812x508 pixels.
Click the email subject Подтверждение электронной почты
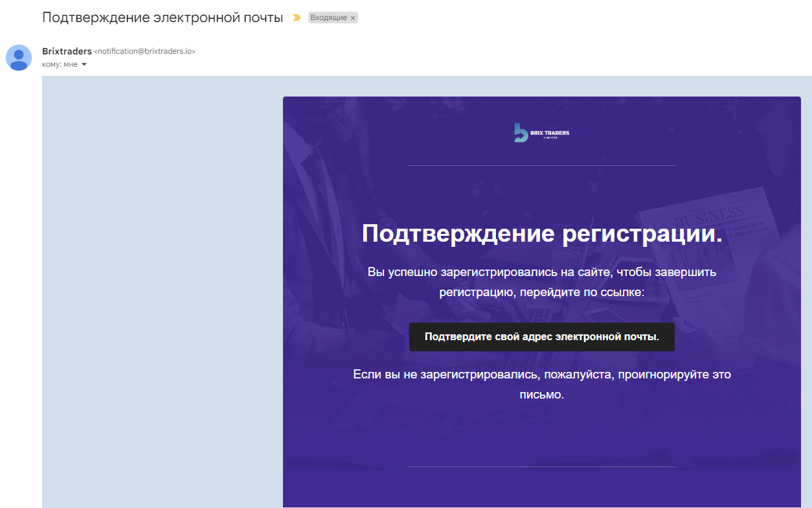click(x=163, y=17)
